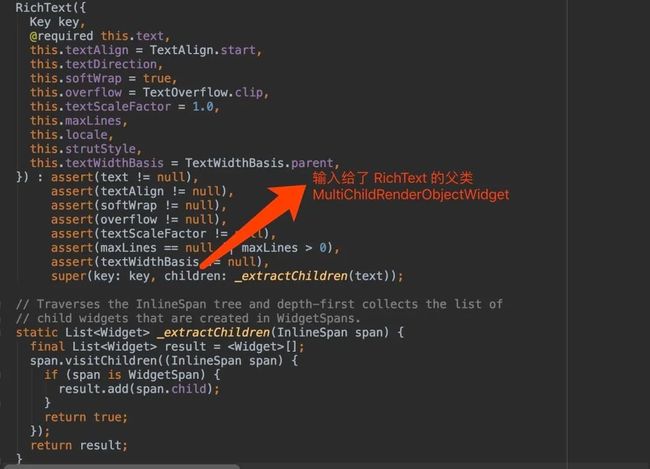This screenshot has width=650, height=469.
Task: Click this.strutStyle parameter
Action: [83, 149]
